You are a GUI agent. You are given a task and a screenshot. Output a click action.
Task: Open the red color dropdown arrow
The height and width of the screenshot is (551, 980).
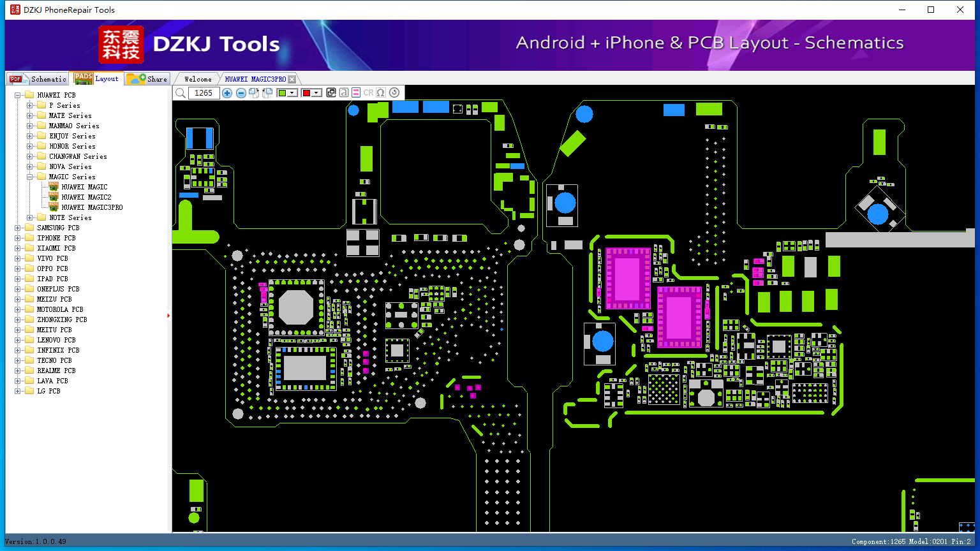pyautogui.click(x=316, y=93)
